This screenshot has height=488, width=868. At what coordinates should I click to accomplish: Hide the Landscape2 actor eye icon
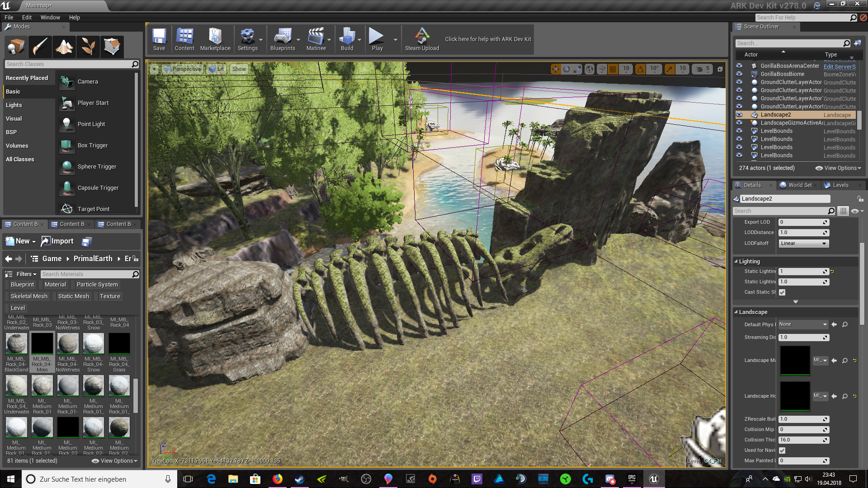739,115
